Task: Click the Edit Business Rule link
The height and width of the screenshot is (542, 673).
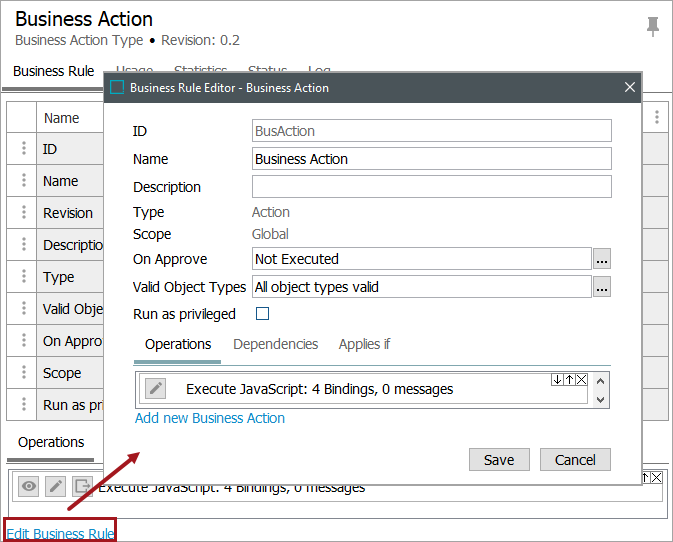Action: [60, 534]
